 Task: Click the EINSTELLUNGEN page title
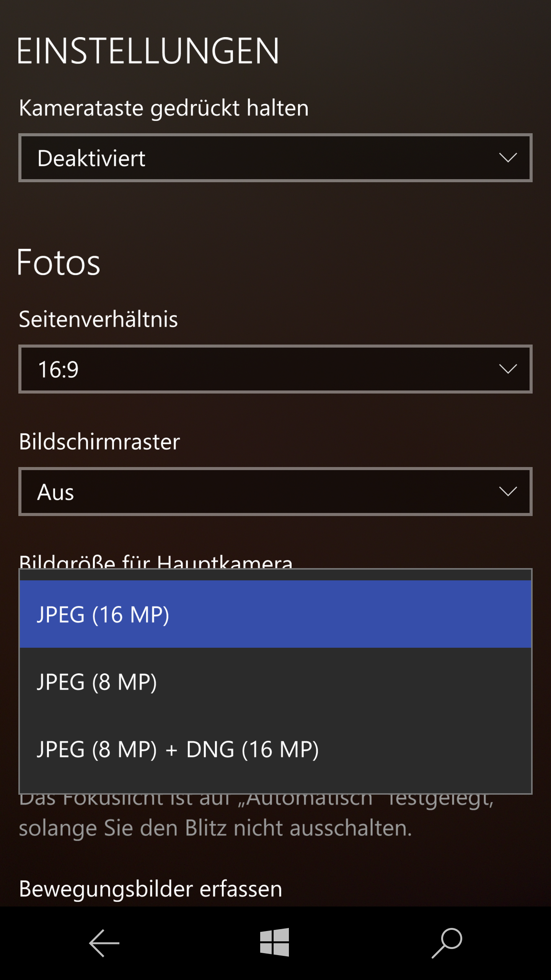(x=148, y=51)
